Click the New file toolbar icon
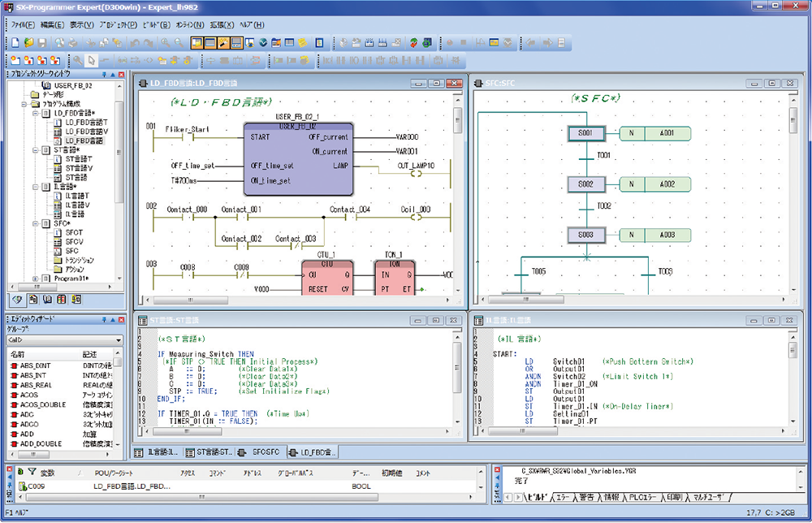 [x=15, y=43]
